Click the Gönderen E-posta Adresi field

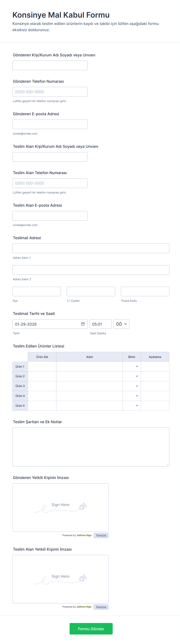click(50, 124)
